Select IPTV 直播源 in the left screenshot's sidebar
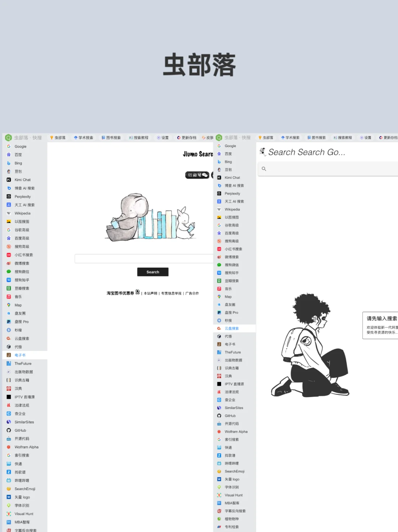398x532 pixels. click(25, 397)
